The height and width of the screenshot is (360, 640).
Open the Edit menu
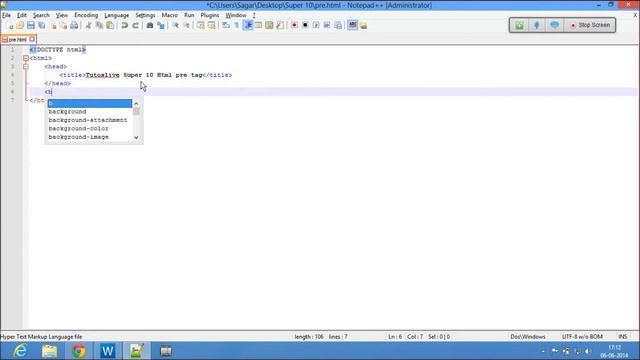[x=22, y=15]
